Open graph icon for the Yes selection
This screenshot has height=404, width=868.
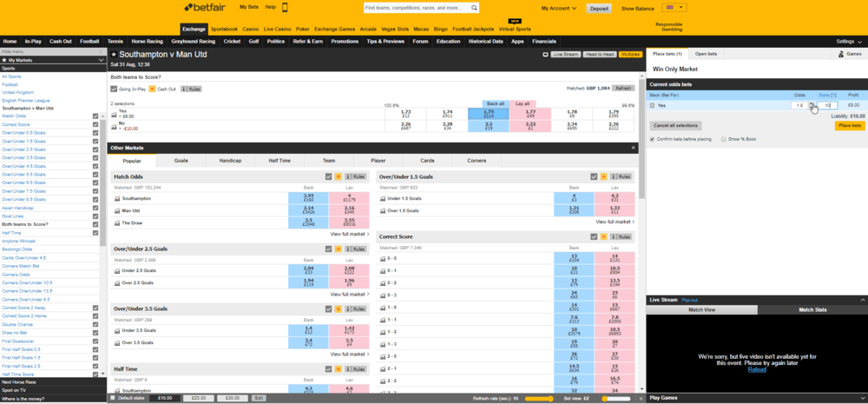114,114
